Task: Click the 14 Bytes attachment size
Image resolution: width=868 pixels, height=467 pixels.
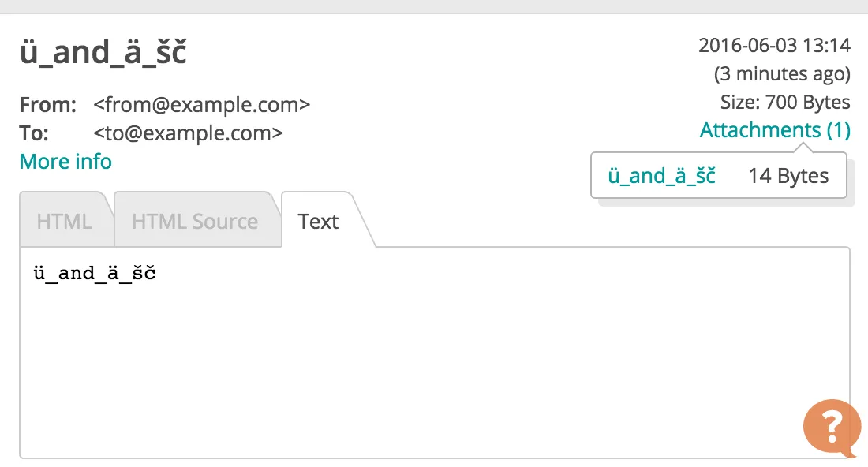Action: pos(788,176)
